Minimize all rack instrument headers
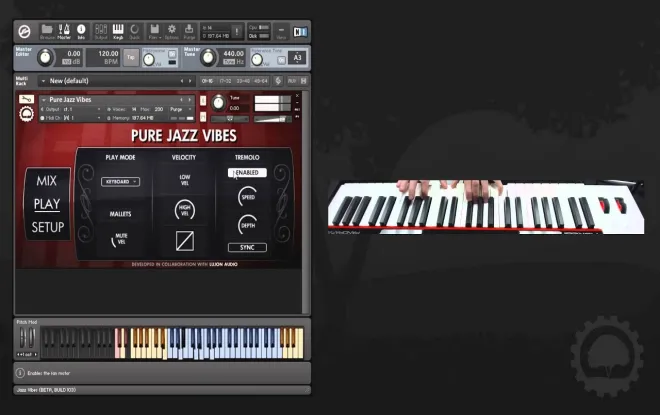660x415 pixels. [303, 81]
